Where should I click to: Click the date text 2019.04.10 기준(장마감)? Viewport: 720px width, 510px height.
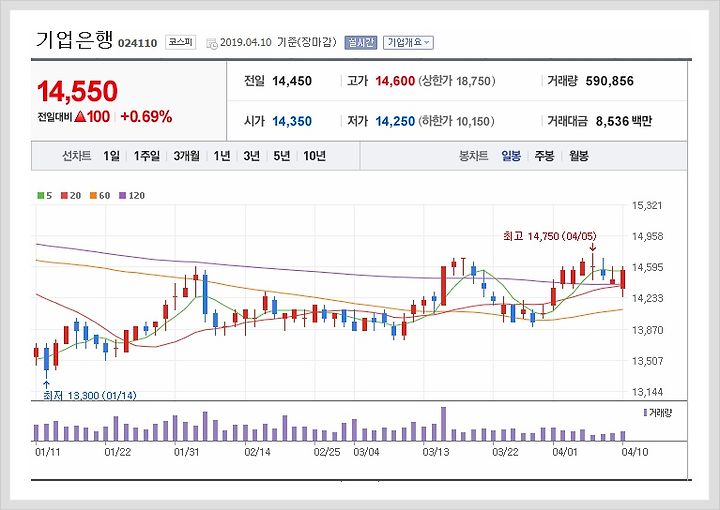278,43
